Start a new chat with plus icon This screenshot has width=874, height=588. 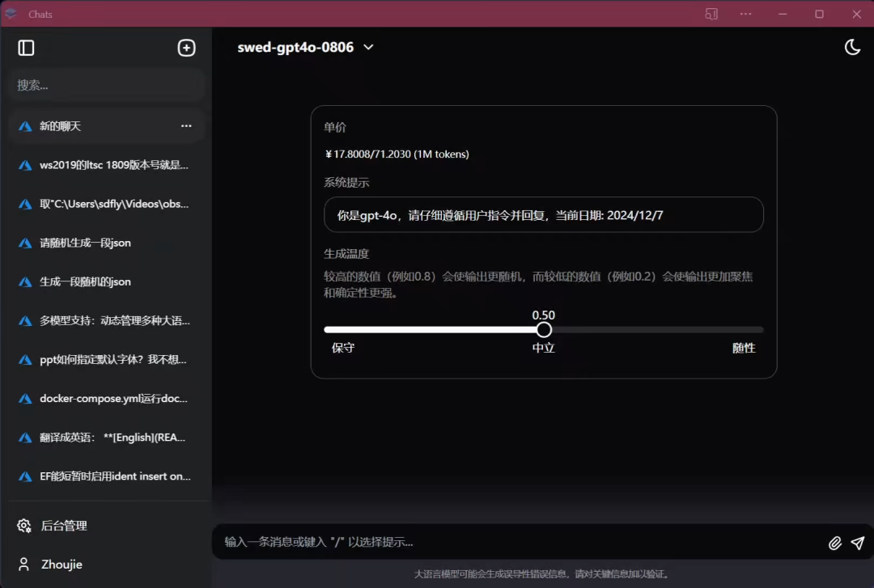tap(186, 48)
